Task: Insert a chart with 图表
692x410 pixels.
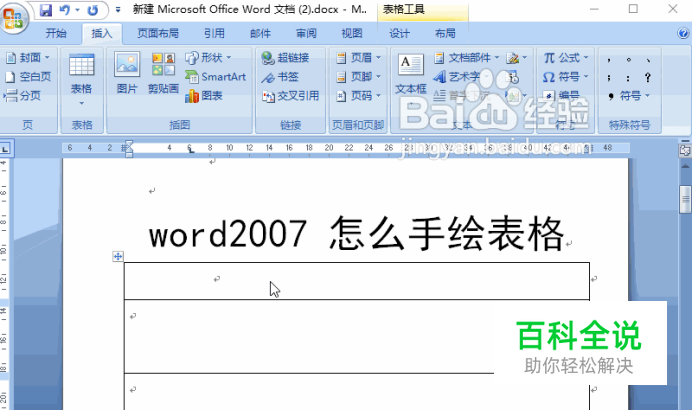Action: (x=203, y=96)
